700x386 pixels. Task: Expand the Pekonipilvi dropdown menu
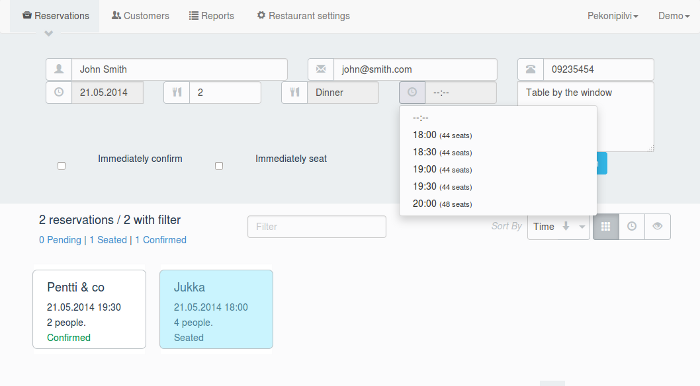click(612, 16)
